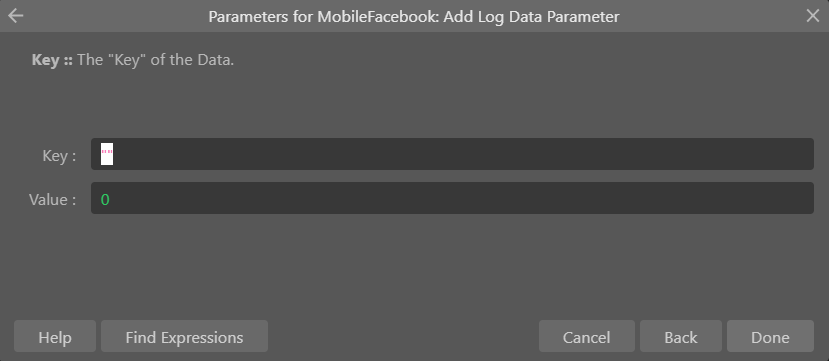Click the highlighted empty quotes in Key field
829x361 pixels.
tap(107, 154)
